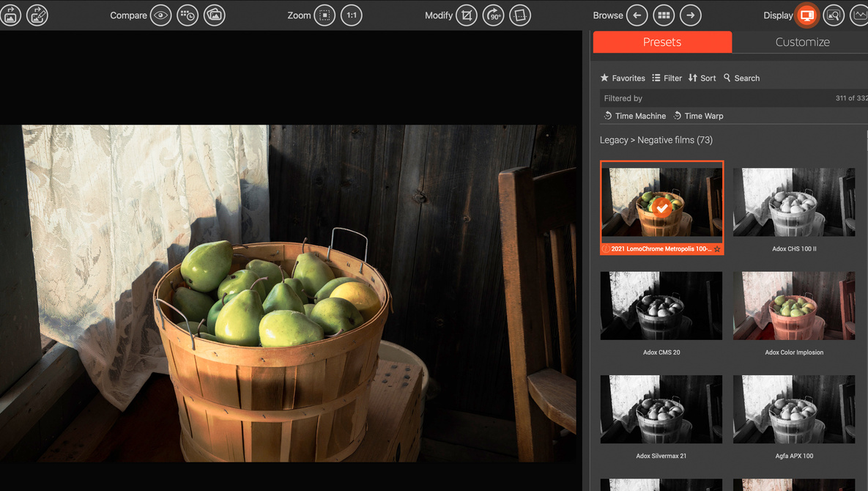Rotate the image 90 degrees
Screen dimensions: 868x491
click(x=494, y=15)
